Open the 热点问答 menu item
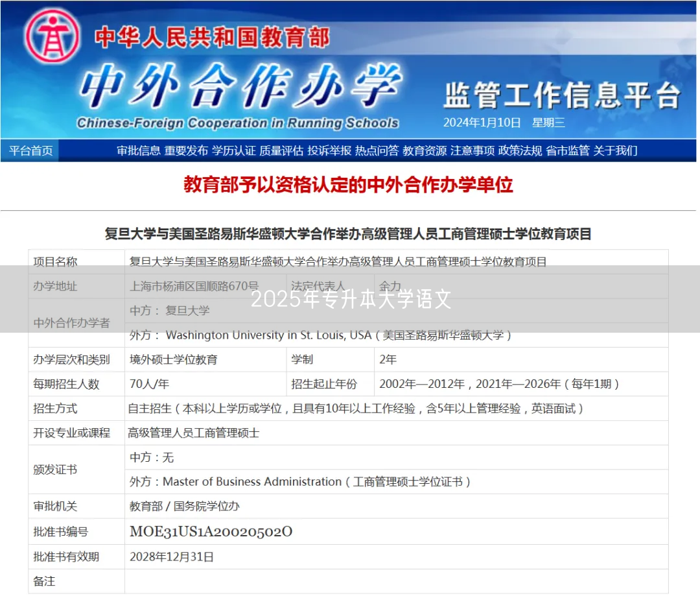Image resolution: width=700 pixels, height=598 pixels. [x=377, y=150]
